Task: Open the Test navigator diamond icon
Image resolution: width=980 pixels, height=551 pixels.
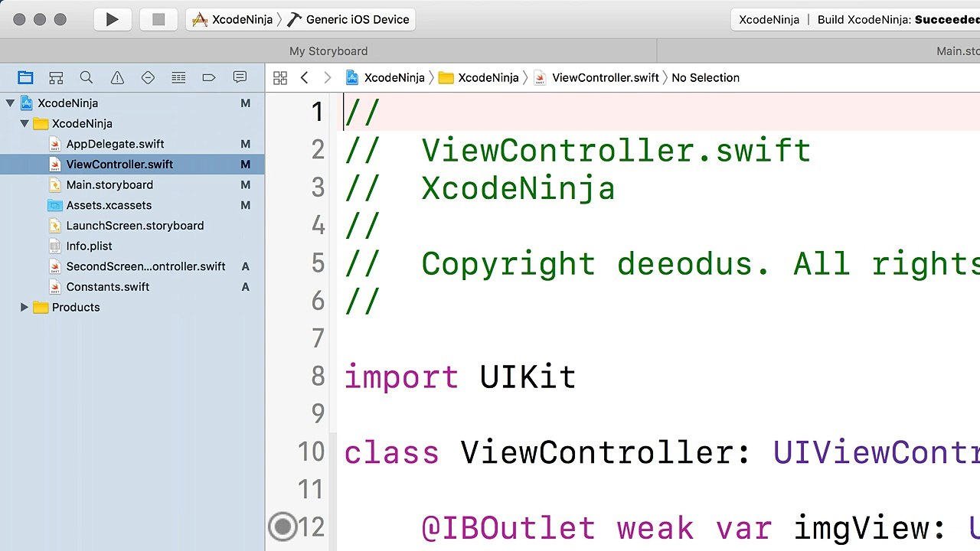Action: (148, 77)
